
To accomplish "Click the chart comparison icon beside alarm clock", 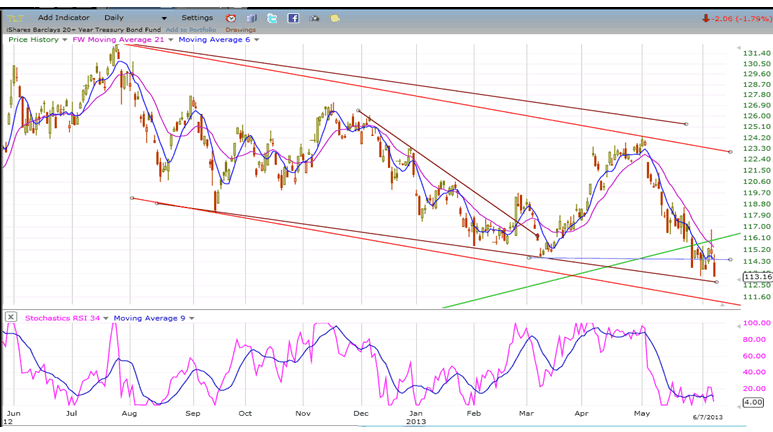I will point(251,18).
